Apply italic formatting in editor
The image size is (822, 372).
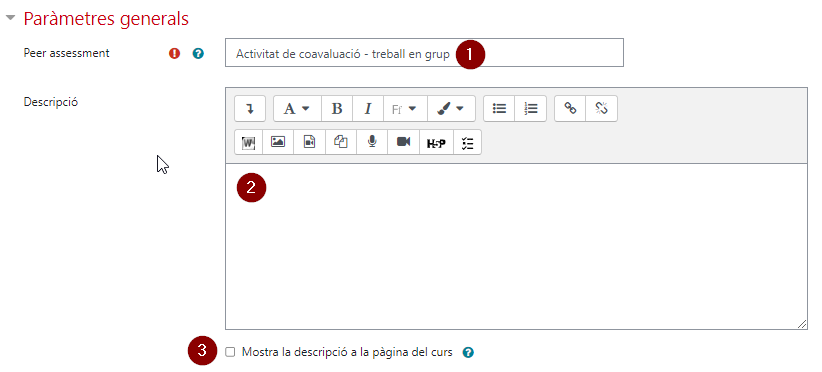(x=368, y=108)
